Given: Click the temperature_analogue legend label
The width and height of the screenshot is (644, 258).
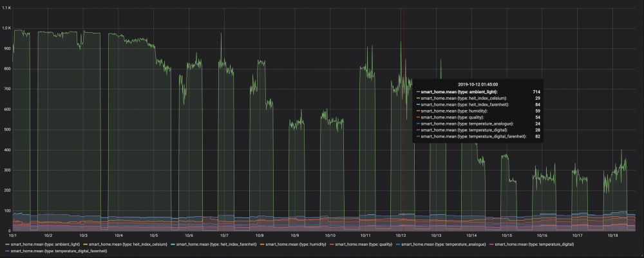Looking at the screenshot, I should [444, 244].
